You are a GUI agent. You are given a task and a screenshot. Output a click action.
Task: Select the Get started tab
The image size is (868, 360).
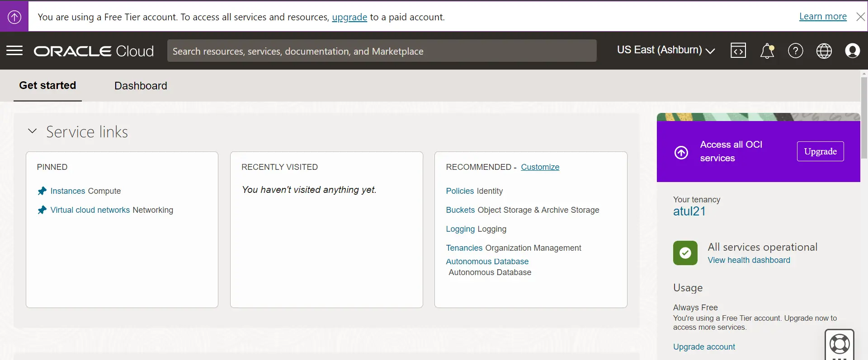47,85
